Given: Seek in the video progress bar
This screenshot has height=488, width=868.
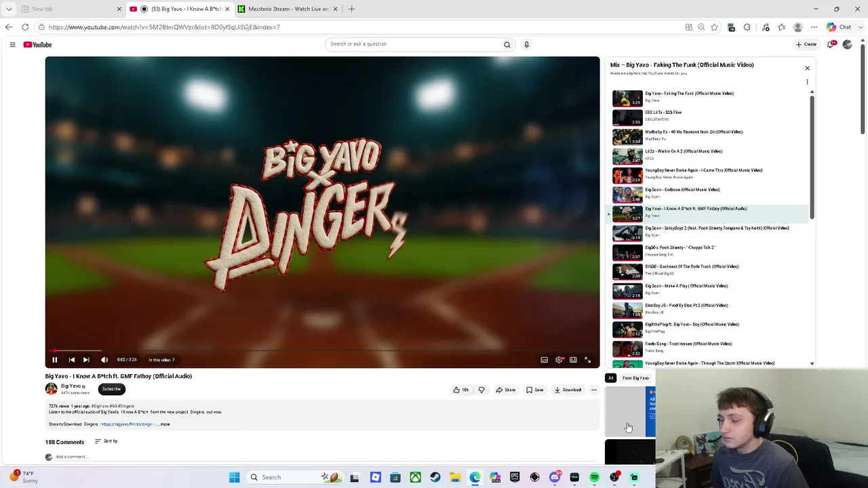Looking at the screenshot, I should pos(322,350).
